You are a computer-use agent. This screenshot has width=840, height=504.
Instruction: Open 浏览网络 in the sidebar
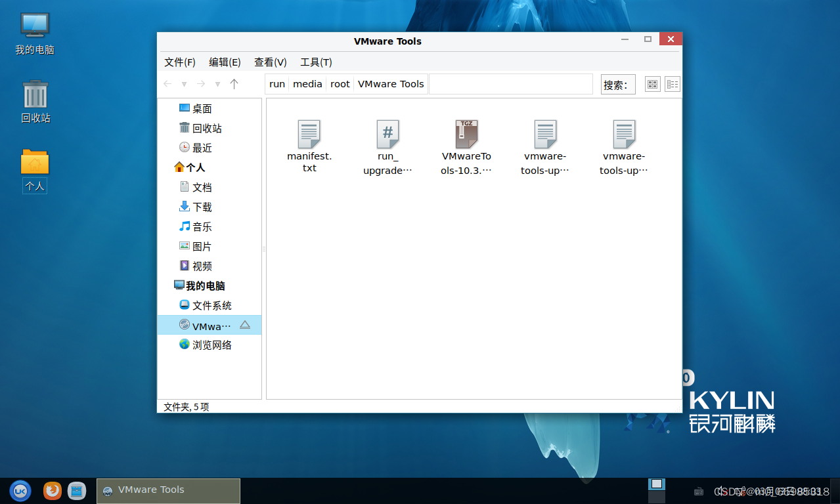[210, 345]
